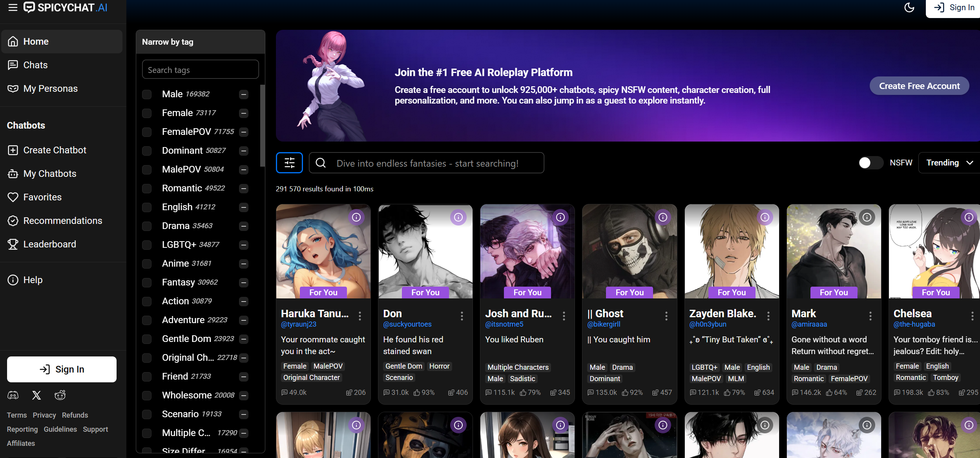Click Create Free Account button

coord(919,86)
